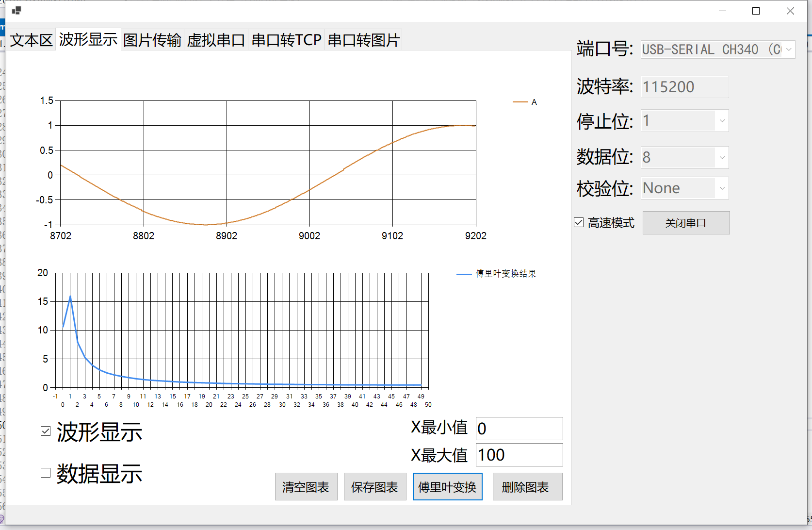Click the 删除图表 button
The width and height of the screenshot is (812, 530).
pos(527,487)
